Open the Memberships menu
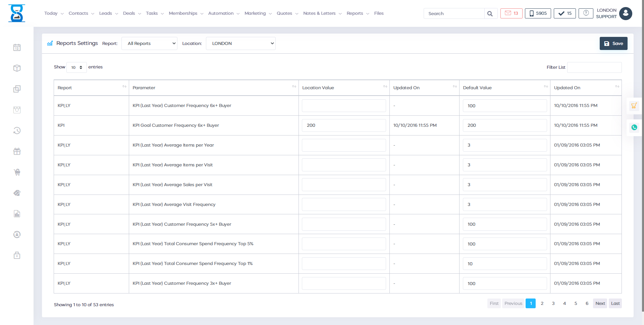 coord(186,13)
